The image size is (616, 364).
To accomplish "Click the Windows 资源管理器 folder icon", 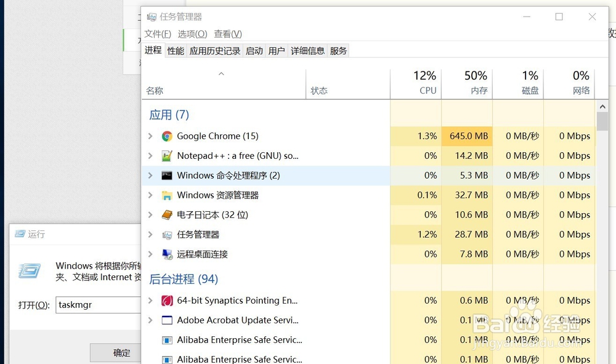I will [x=167, y=195].
